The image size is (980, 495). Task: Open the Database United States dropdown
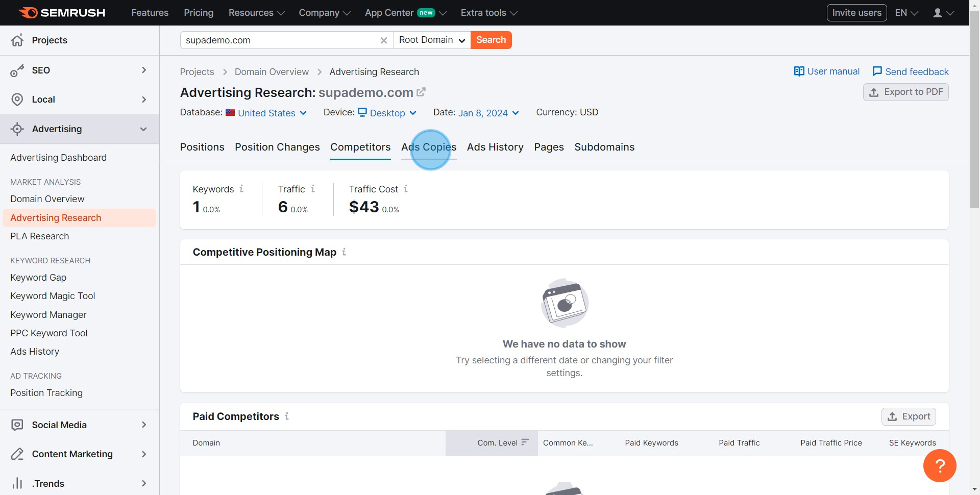[266, 113]
